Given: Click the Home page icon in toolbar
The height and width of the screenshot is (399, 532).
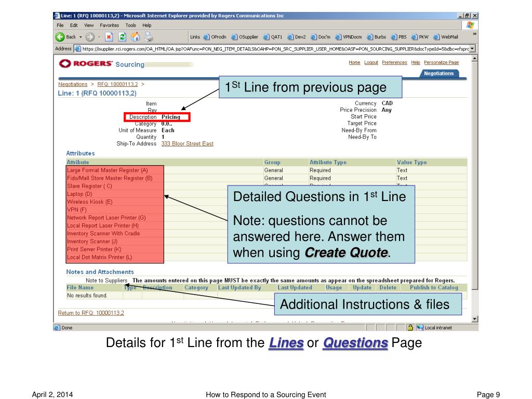Looking at the screenshot, I should point(136,37).
